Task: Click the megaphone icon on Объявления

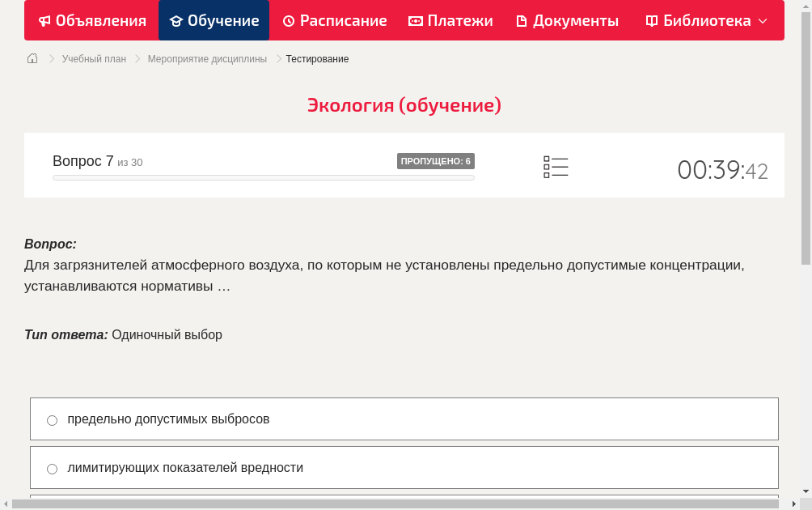Action: click(44, 20)
